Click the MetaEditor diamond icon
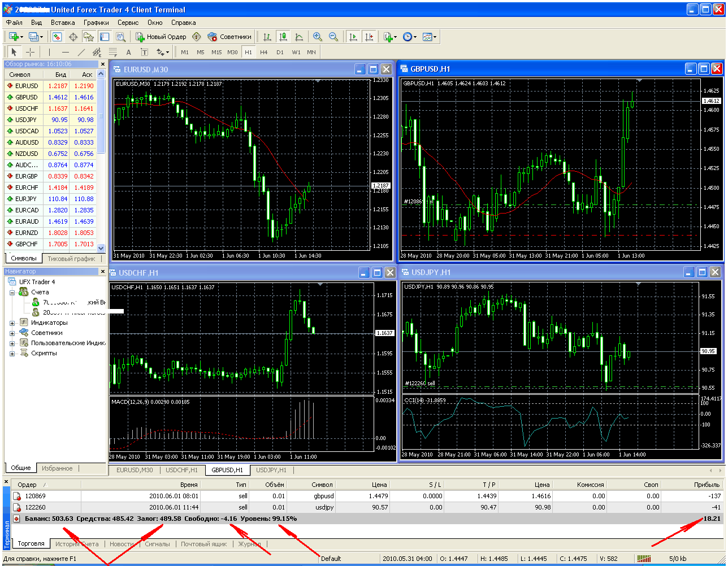 pyautogui.click(x=196, y=37)
